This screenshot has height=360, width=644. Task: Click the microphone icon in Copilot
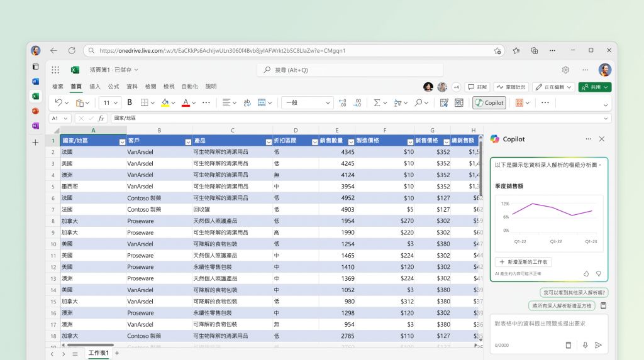point(586,345)
